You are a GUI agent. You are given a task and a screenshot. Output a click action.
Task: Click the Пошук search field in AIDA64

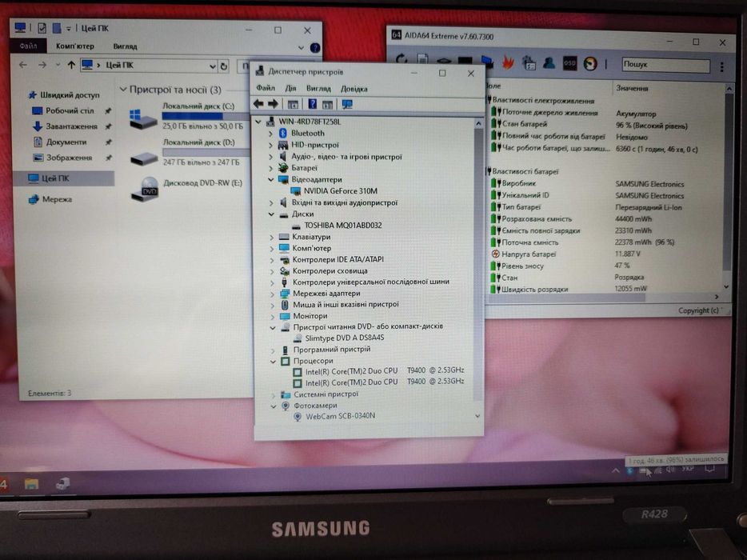pos(665,64)
